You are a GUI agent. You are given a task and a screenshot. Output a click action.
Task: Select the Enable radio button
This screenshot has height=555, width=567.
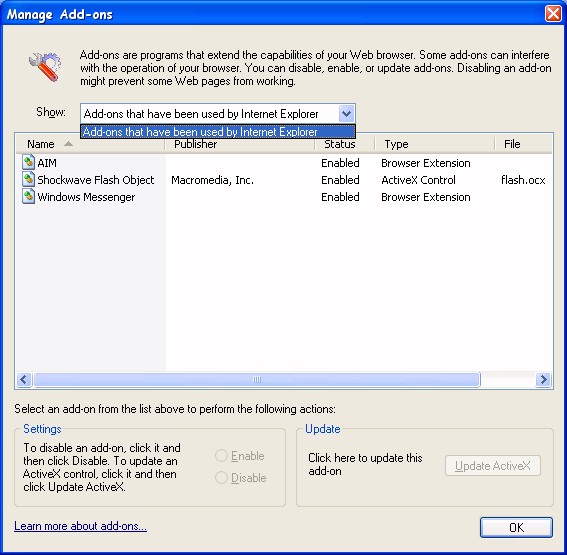pos(221,456)
